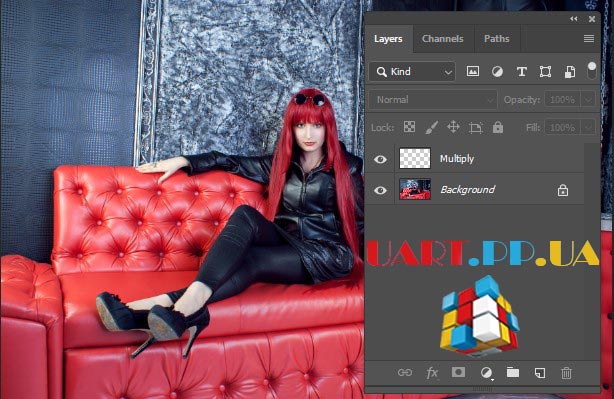Delete layer with trash icon
Screen dimensions: 614x399
(566, 373)
